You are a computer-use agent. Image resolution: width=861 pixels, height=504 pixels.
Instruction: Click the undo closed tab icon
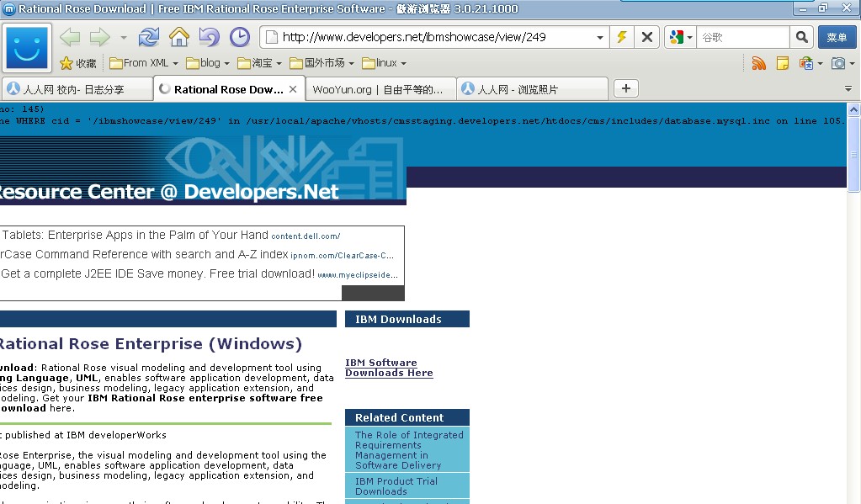point(210,37)
